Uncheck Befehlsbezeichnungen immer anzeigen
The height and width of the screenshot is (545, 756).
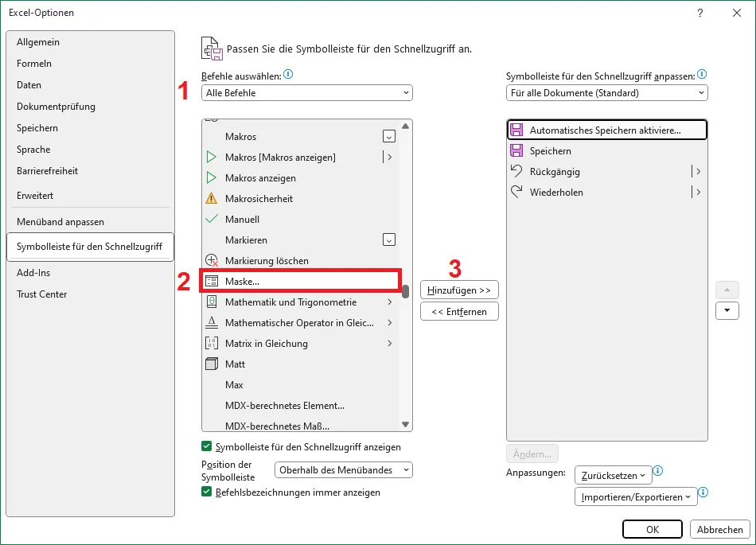point(208,492)
